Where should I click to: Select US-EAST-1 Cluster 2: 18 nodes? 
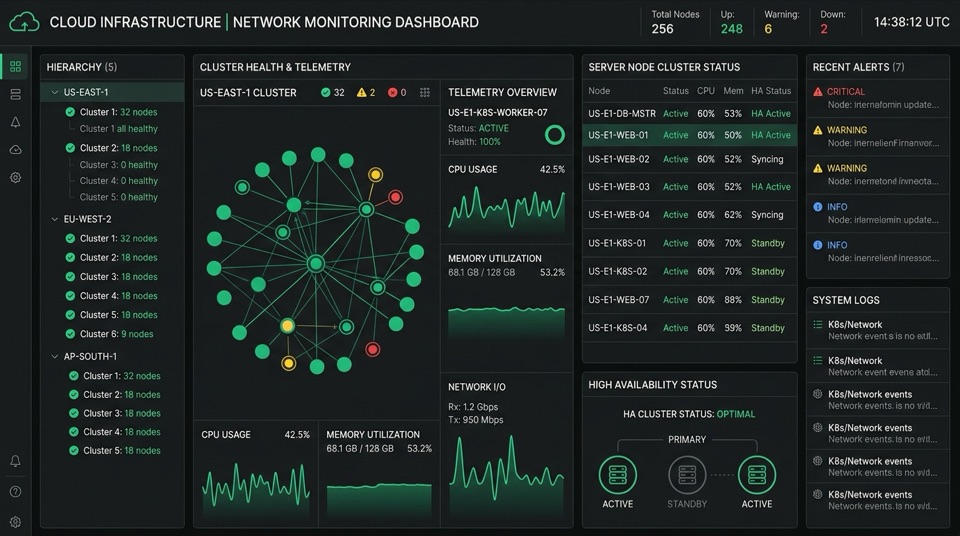111,148
